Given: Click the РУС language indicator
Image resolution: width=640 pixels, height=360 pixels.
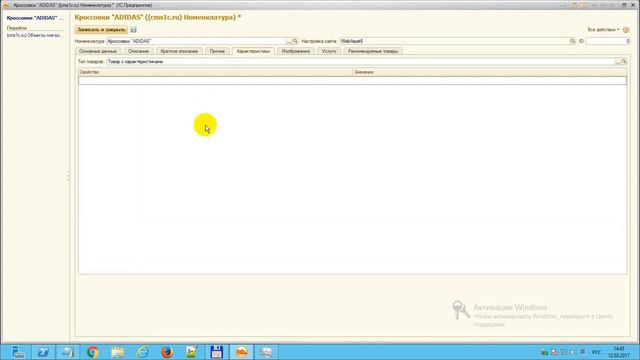Looking at the screenshot, I should tap(596, 352).
